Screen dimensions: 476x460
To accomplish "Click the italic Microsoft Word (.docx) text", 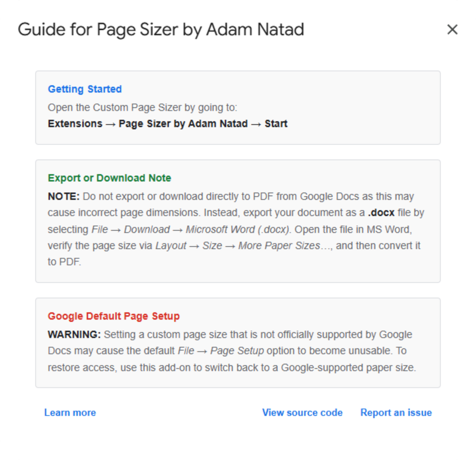I will 238,229.
